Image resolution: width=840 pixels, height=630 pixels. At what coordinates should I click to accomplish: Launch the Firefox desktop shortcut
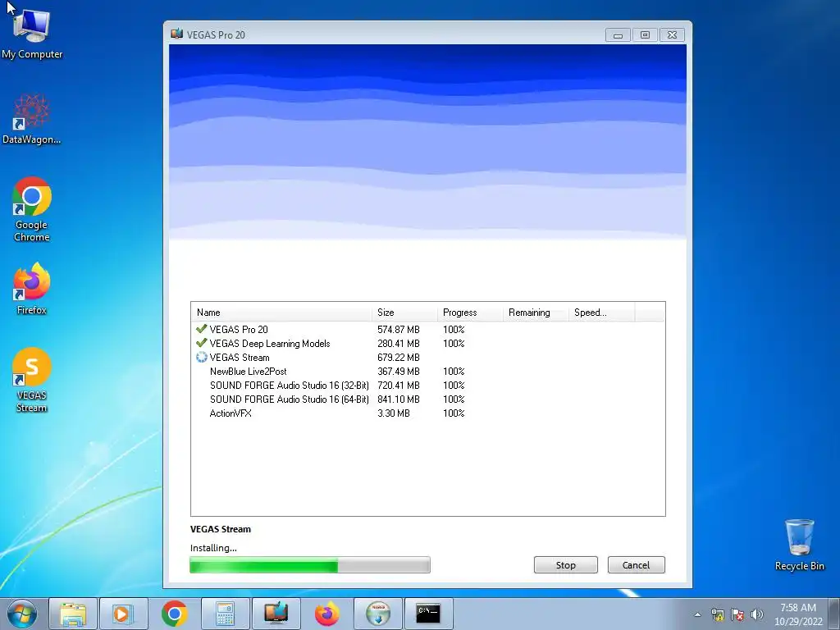pyautogui.click(x=32, y=288)
